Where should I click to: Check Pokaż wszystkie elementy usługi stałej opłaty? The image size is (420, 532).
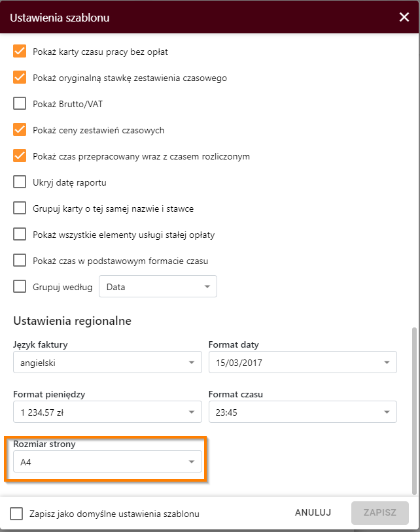coord(20,234)
